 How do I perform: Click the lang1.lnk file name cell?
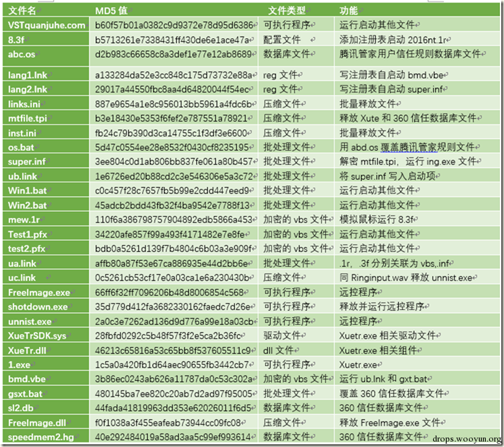pos(46,75)
